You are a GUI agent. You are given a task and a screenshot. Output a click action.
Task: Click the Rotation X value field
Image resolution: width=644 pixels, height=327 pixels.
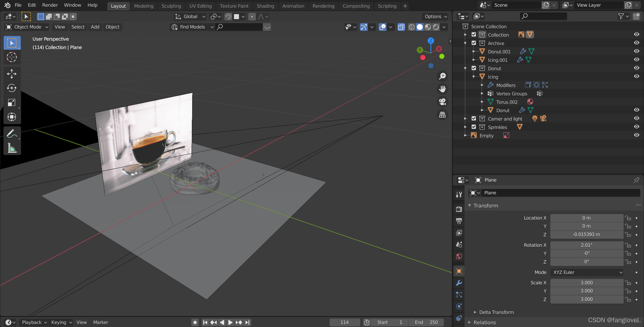(x=587, y=245)
